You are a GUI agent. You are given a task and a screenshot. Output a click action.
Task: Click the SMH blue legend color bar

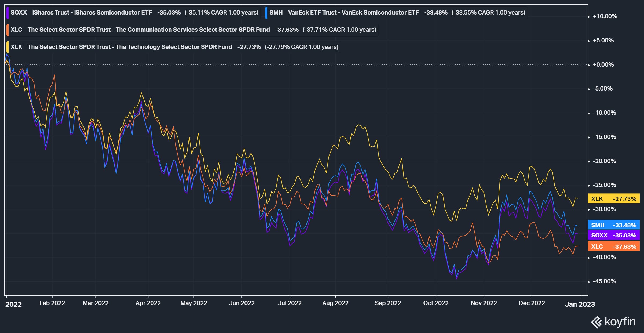click(266, 13)
